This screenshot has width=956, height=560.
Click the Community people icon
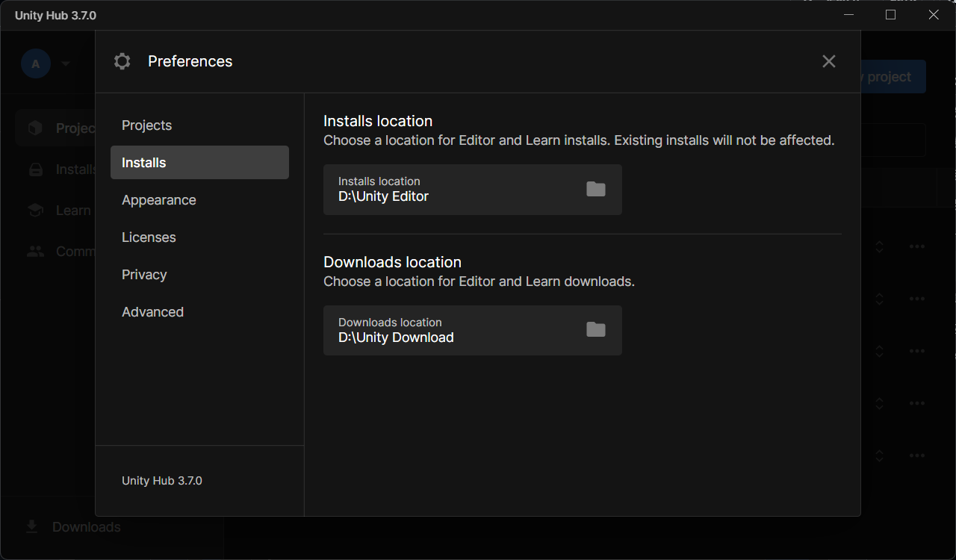(35, 252)
